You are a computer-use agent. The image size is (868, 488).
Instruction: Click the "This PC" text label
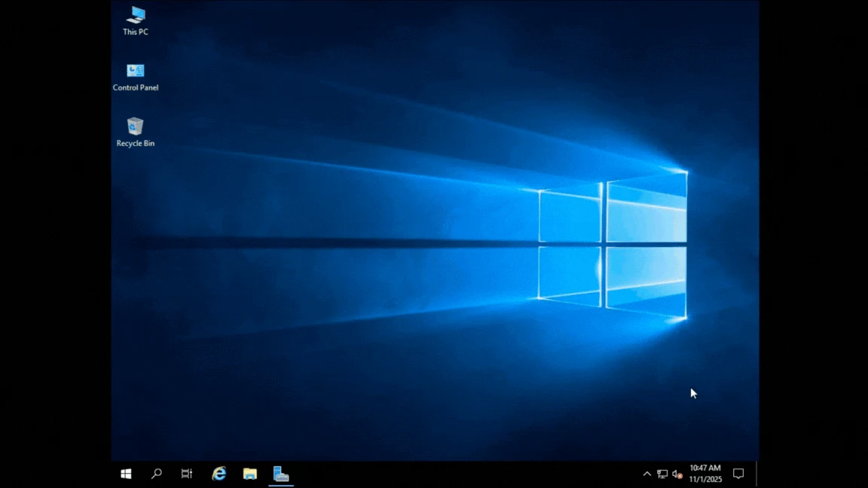tap(136, 32)
